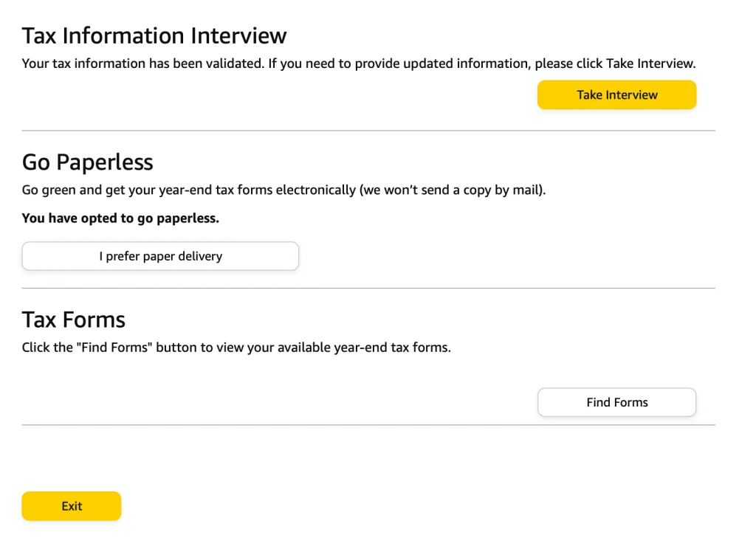Click 'Take Interview' words in the validation sentence

[649, 63]
